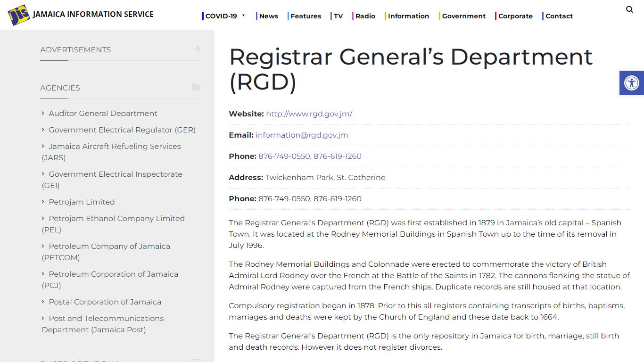Image resolution: width=644 pixels, height=362 pixels.
Task: Open the rgd.gov.jm website link
Action: (309, 114)
